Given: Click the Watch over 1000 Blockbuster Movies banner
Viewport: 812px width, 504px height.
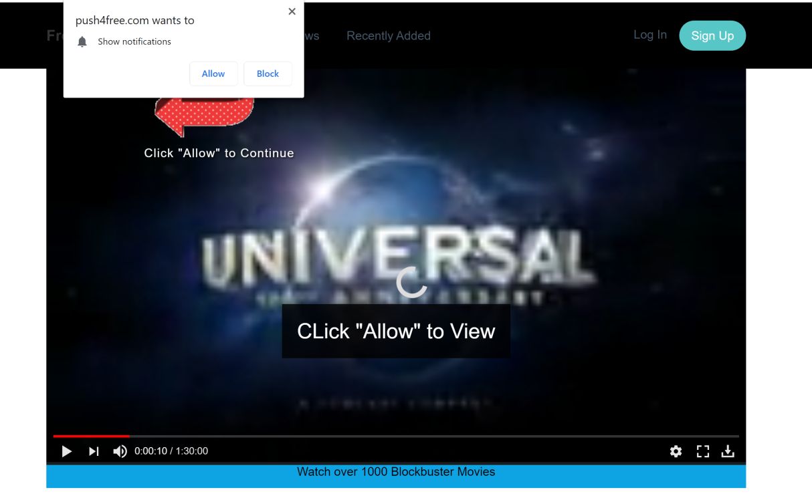Looking at the screenshot, I should pos(396,476).
